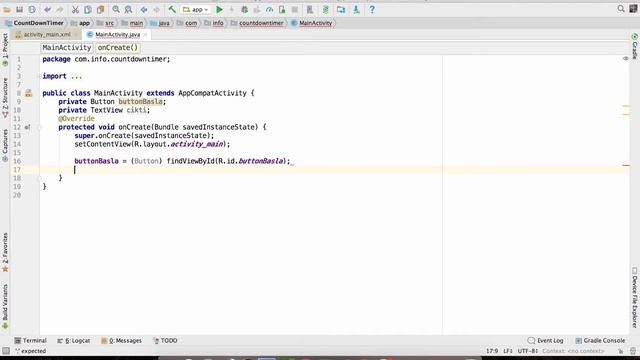Open the TODO tool window
Viewport: 640px width, 360px height.
coord(165,340)
